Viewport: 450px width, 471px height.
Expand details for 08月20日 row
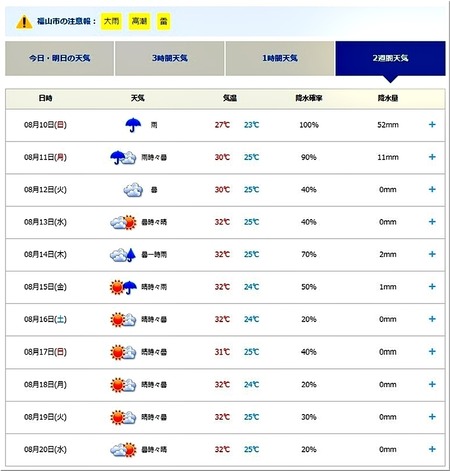[432, 449]
